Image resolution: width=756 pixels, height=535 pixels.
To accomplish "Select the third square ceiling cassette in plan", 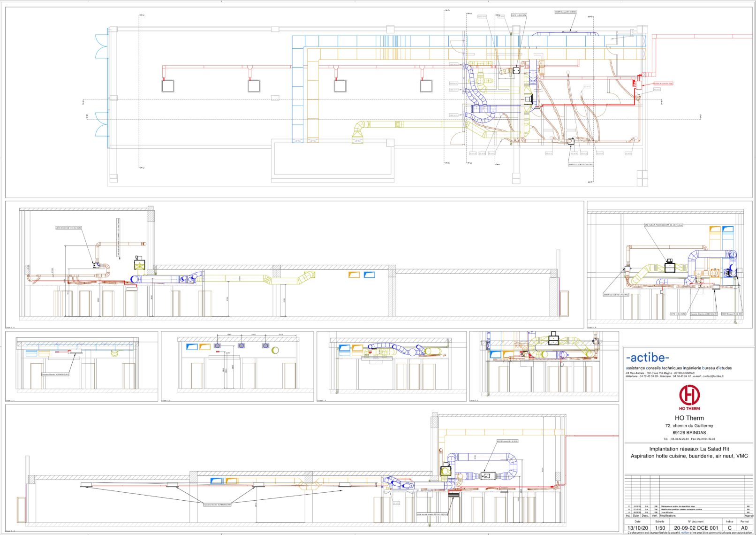I will pos(340,86).
